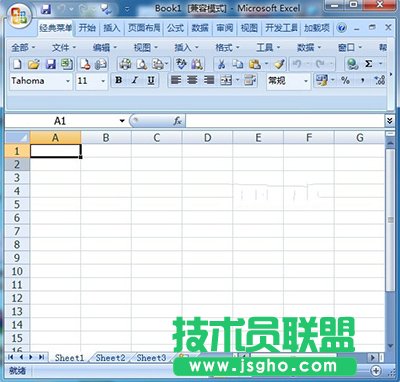The image size is (400, 382).
Task: Align cell text right
Action: 209,80
